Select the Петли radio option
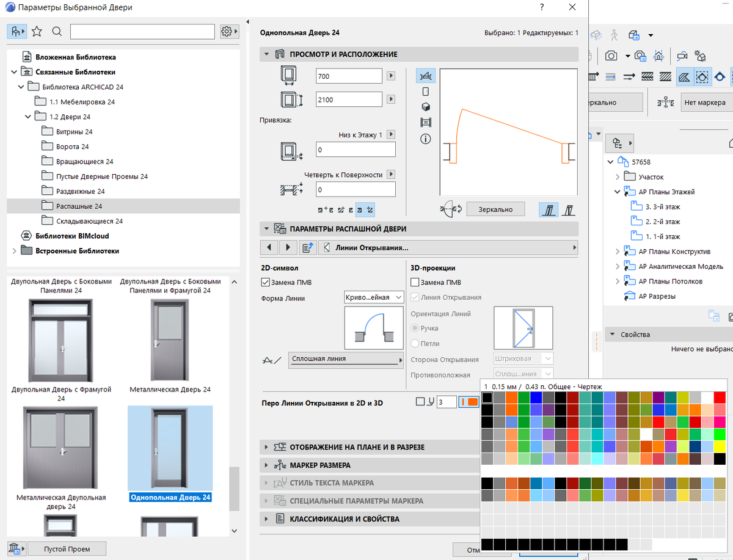 click(x=415, y=344)
